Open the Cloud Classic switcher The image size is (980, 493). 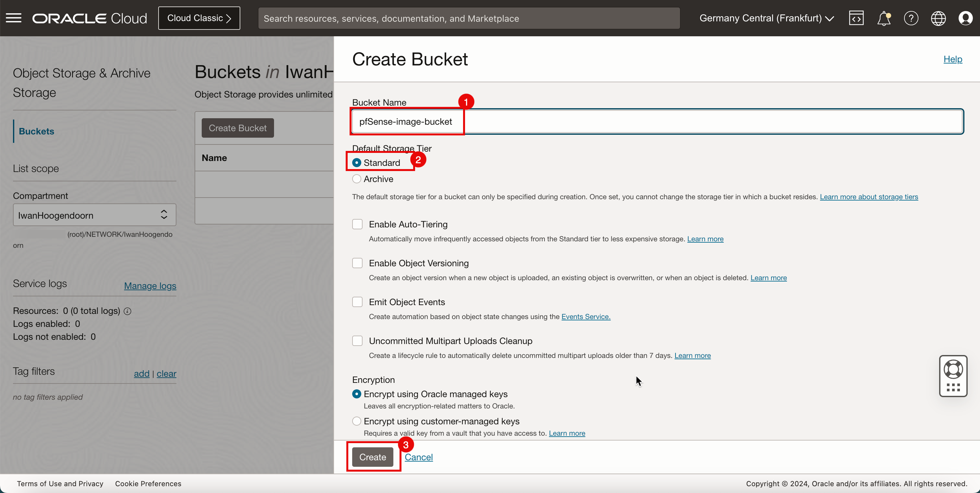click(x=199, y=18)
